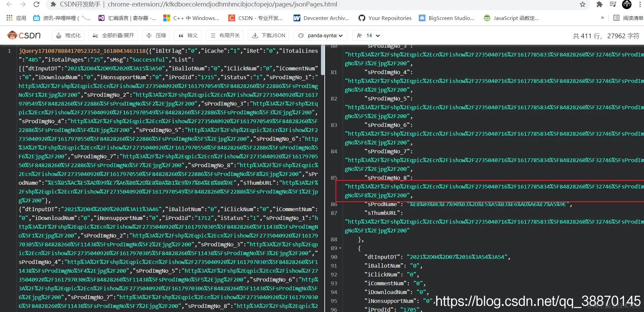The width and height of the screenshot is (644, 312).
Task: Toggle the 布局开关 layout switch
Action: pos(225,36)
